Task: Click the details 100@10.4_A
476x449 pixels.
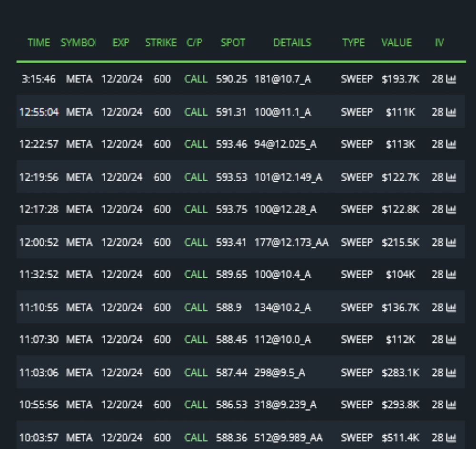Action: (283, 274)
